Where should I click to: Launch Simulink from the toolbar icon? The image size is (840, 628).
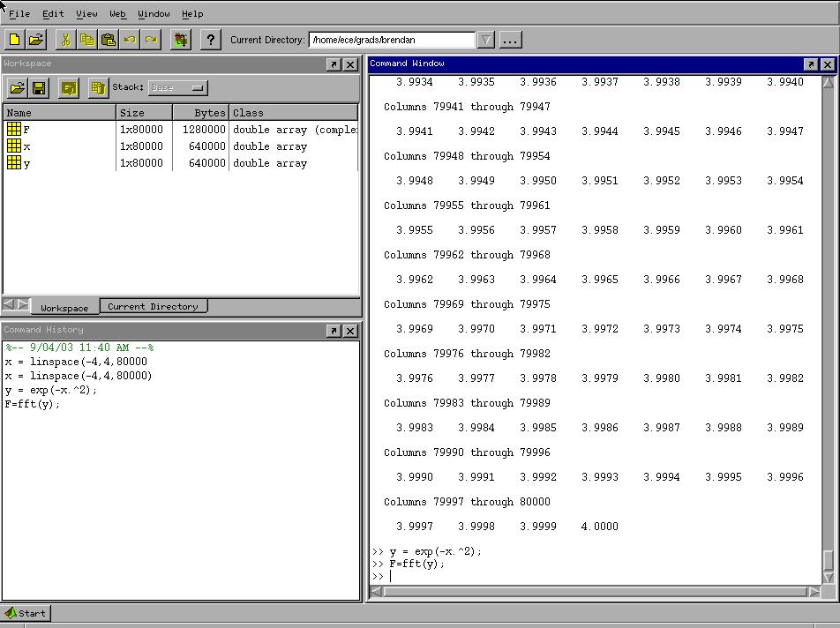click(x=181, y=40)
